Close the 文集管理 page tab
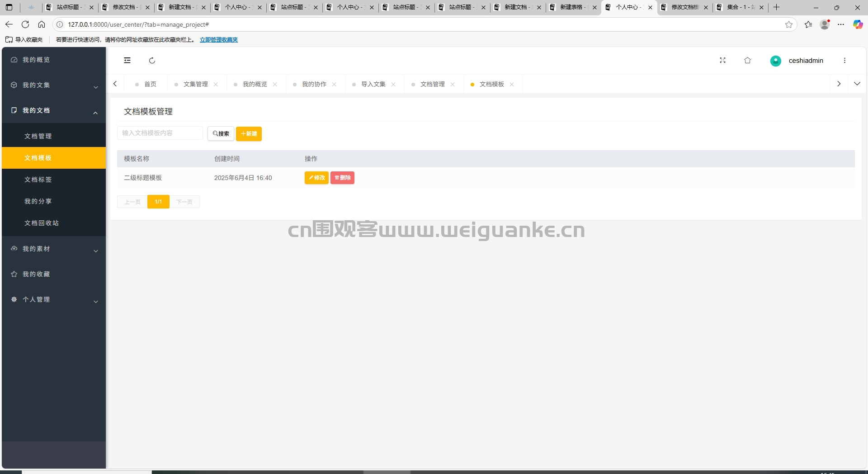 pyautogui.click(x=216, y=85)
